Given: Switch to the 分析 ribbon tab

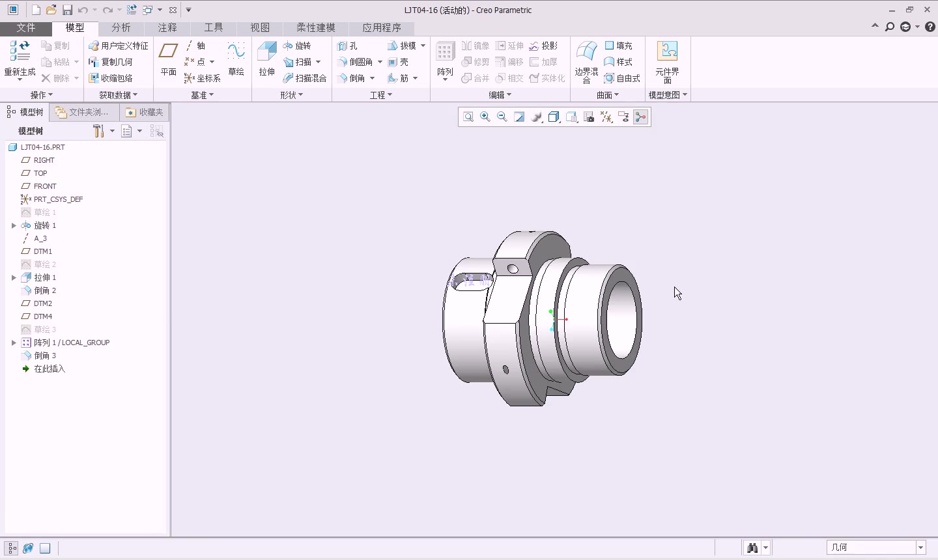Looking at the screenshot, I should click(121, 27).
